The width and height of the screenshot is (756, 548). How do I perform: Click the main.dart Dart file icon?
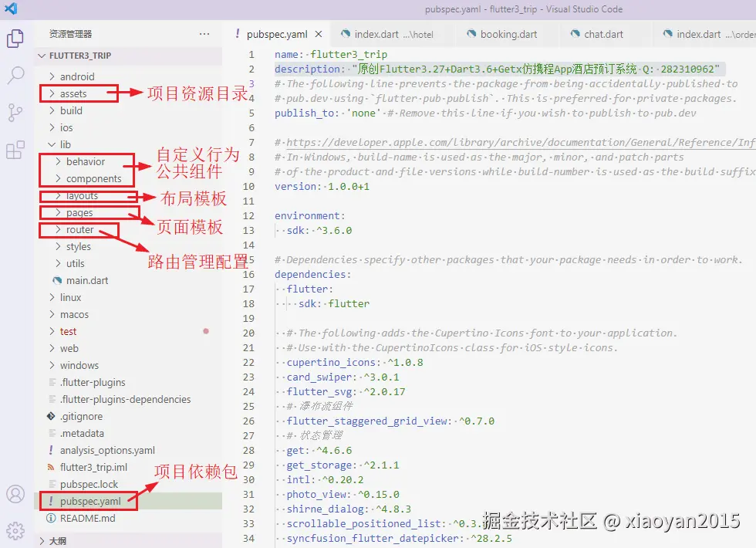coord(57,280)
